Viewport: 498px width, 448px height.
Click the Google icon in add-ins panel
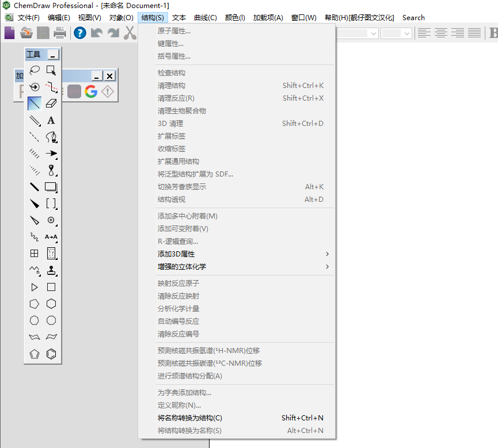pyautogui.click(x=91, y=91)
